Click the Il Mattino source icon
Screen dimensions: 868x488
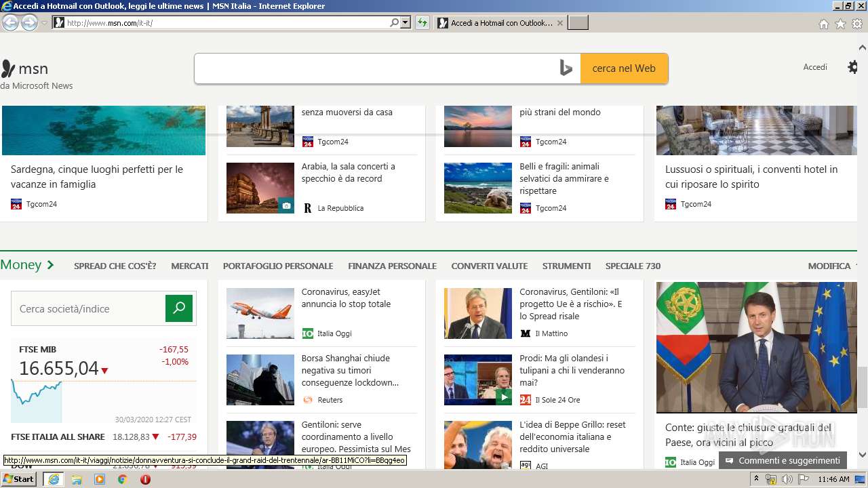[x=525, y=333]
